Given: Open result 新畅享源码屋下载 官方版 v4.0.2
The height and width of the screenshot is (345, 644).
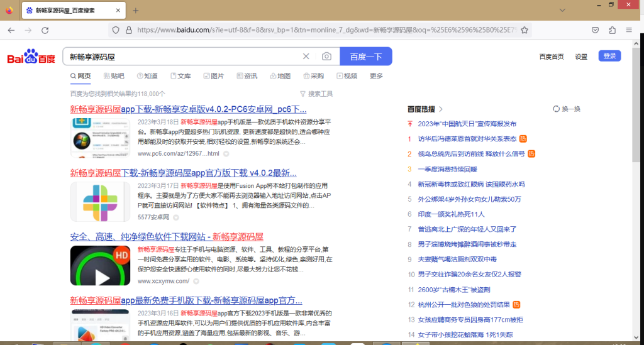Looking at the screenshot, I should click(183, 173).
